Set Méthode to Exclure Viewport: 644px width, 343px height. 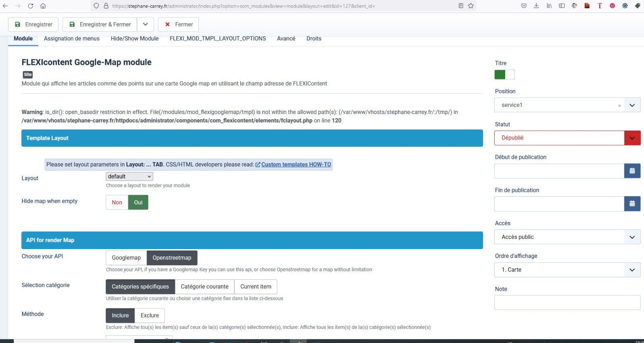(x=150, y=316)
